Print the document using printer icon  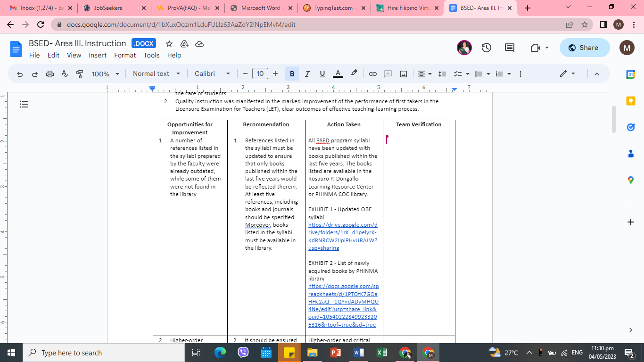tap(50, 74)
